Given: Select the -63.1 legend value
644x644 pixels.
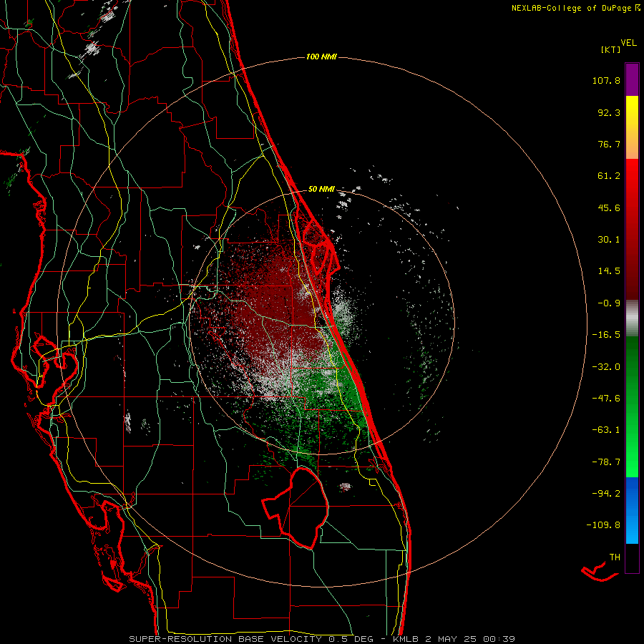Looking at the screenshot, I should pos(606,430).
